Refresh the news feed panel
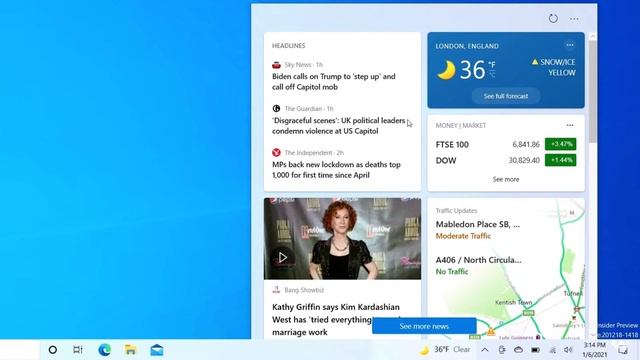The width and height of the screenshot is (640, 360). pyautogui.click(x=553, y=18)
